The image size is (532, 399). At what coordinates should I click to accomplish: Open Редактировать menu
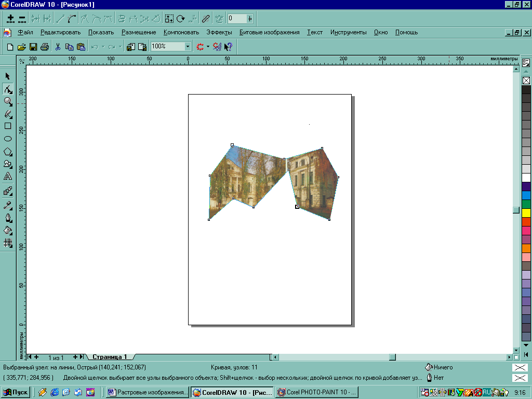pos(60,32)
